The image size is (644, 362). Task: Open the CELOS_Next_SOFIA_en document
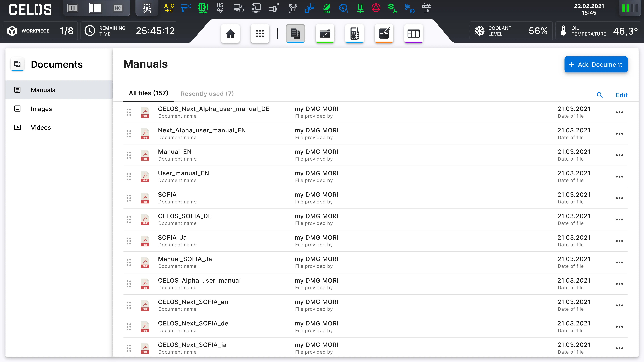point(375,305)
